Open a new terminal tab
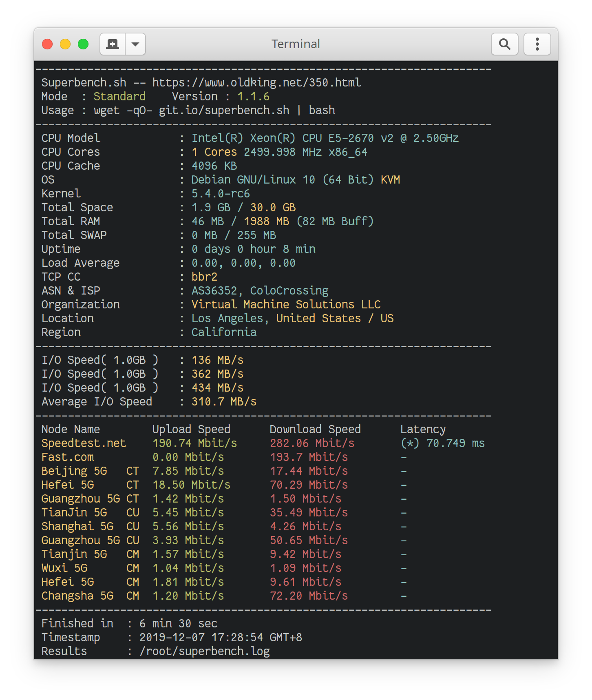This screenshot has width=592, height=700. coord(113,44)
